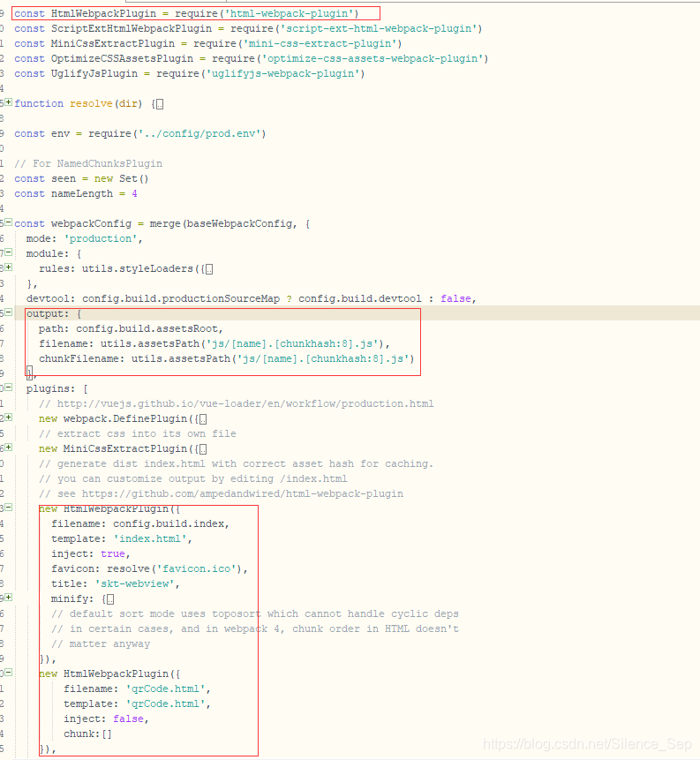Click 'inject: false' value
The width and height of the screenshot is (700, 760).
(129, 719)
